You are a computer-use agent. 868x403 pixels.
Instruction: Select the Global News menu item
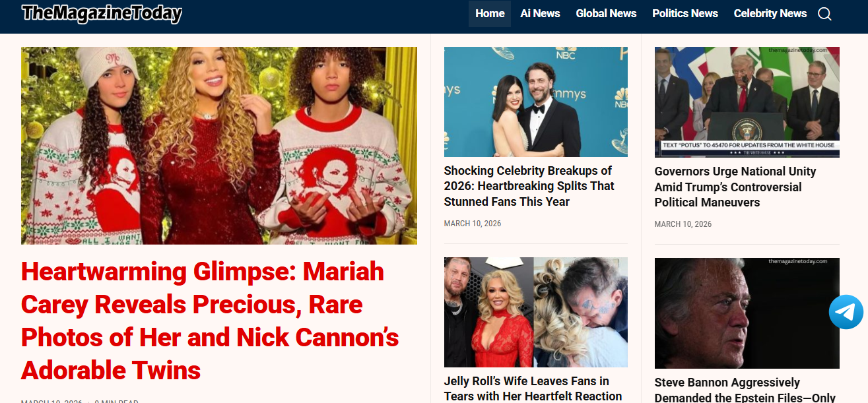[x=606, y=14]
